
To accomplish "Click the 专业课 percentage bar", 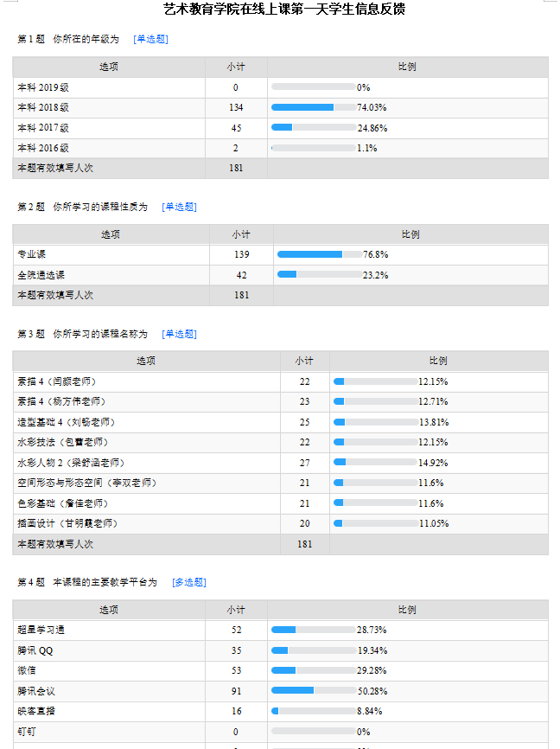I will point(319,255).
